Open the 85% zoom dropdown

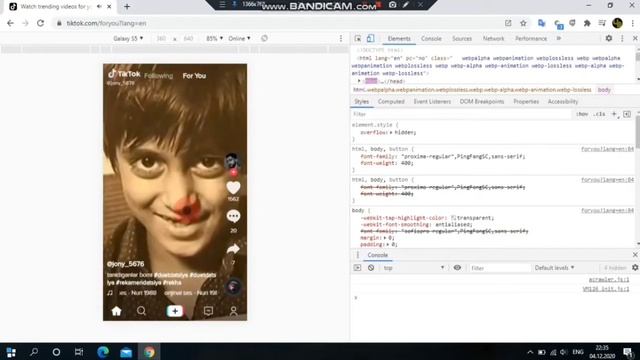(214, 38)
